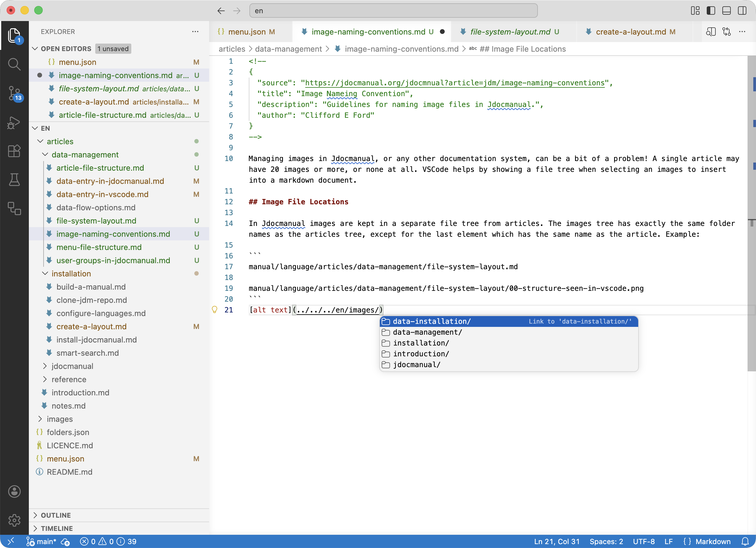
Task: Click the LF end-of-line selector
Action: click(668, 541)
